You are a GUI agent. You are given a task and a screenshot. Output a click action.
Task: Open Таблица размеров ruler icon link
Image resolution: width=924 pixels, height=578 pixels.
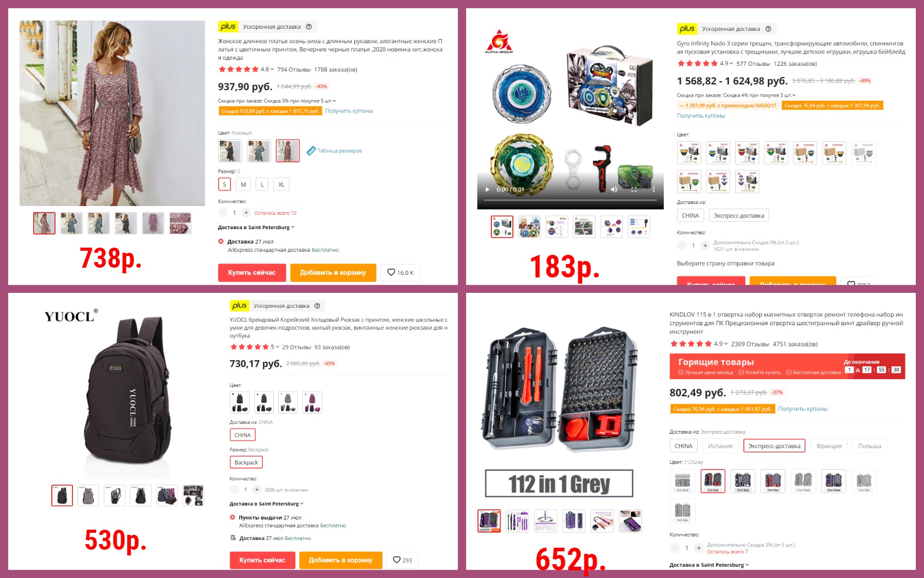(334, 151)
